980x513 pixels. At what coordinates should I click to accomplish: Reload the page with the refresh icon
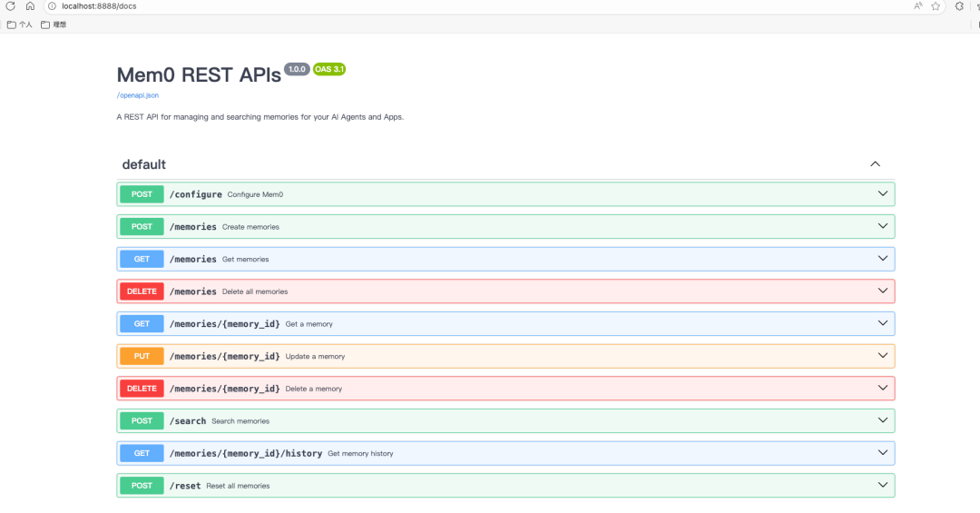(x=11, y=6)
